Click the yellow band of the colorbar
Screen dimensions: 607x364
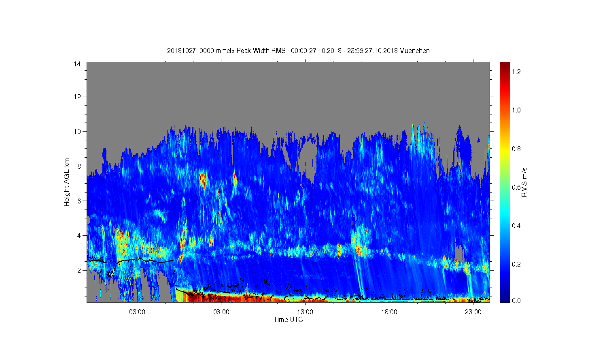click(505, 150)
